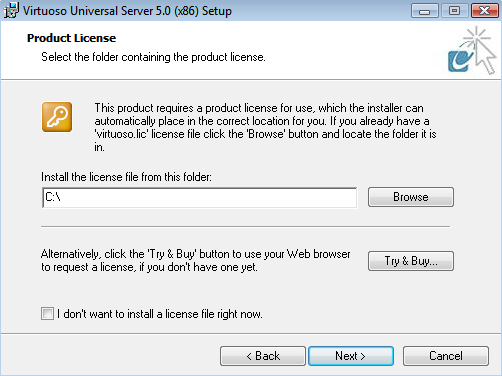Click the OpenLink logo with cursor graphic
This screenshot has height=376, width=502.
pos(472,51)
